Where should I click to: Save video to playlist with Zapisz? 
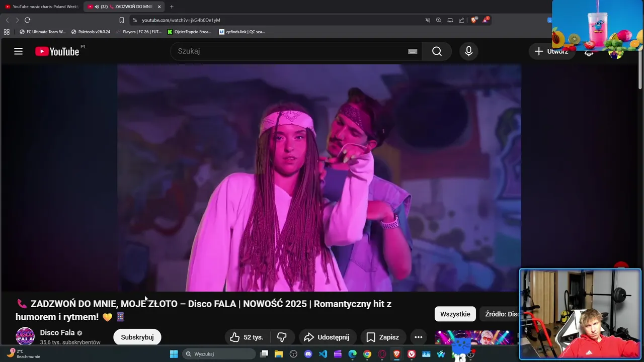pos(382,337)
